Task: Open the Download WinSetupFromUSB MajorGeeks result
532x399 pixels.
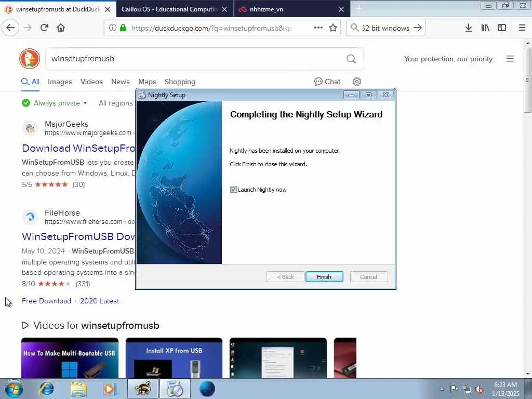Action: (x=78, y=148)
